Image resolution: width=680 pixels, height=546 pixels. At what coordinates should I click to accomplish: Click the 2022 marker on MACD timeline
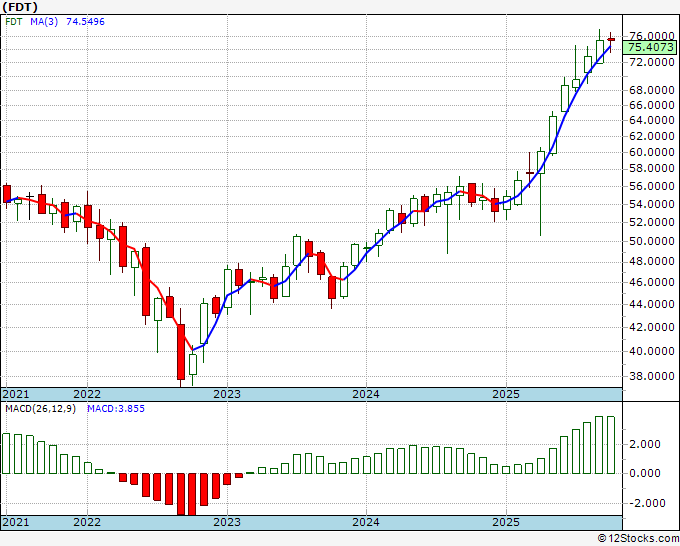tap(87, 522)
